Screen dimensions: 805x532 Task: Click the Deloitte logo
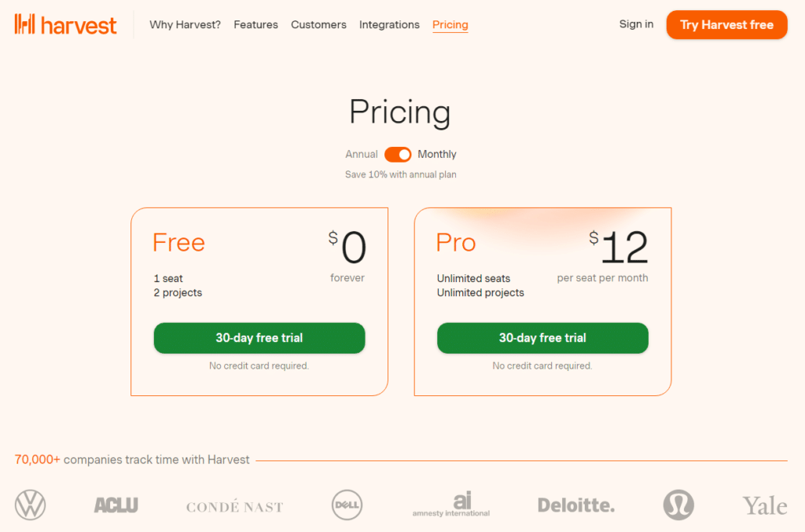click(x=575, y=505)
